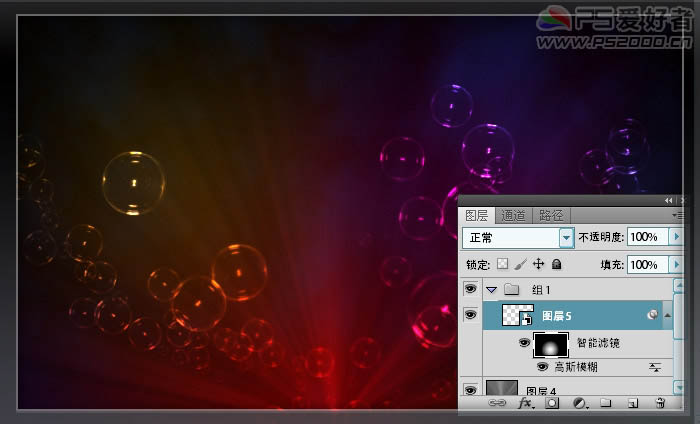Create a new layer

coord(632,404)
